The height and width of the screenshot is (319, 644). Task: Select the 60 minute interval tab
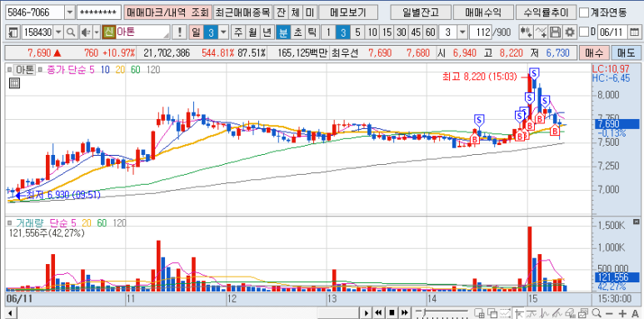click(x=431, y=32)
